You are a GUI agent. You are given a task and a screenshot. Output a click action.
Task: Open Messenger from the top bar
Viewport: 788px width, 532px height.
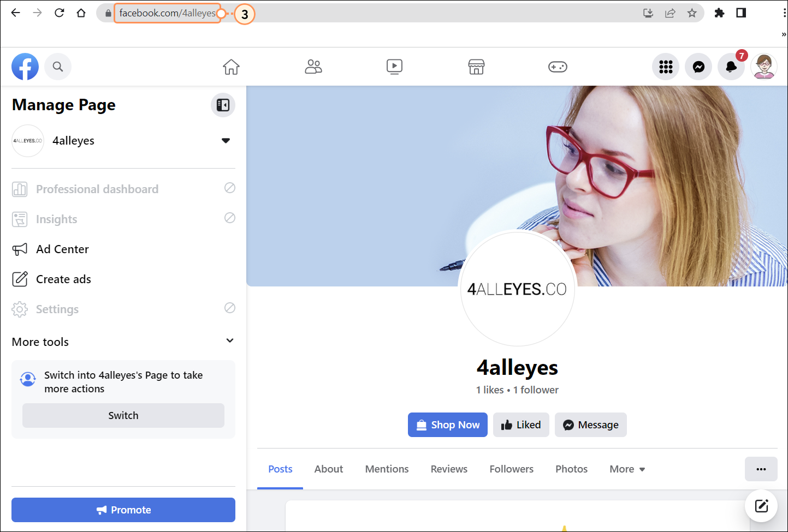coord(698,67)
